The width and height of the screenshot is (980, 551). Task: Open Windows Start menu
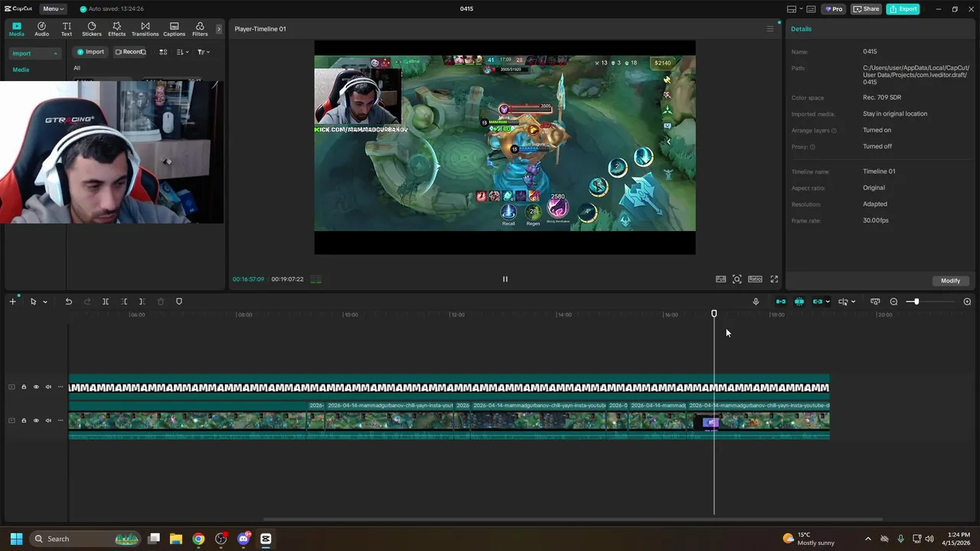click(x=16, y=539)
